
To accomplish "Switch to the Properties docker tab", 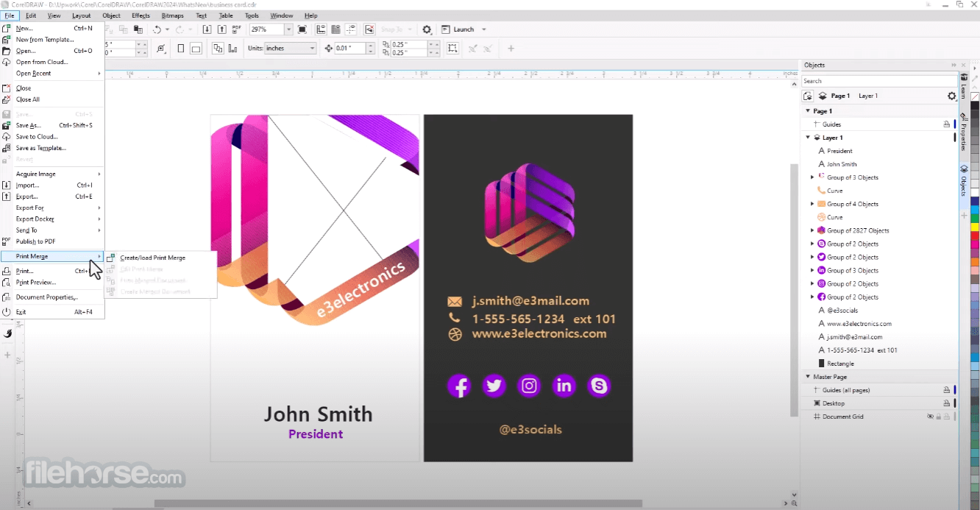I will click(964, 132).
